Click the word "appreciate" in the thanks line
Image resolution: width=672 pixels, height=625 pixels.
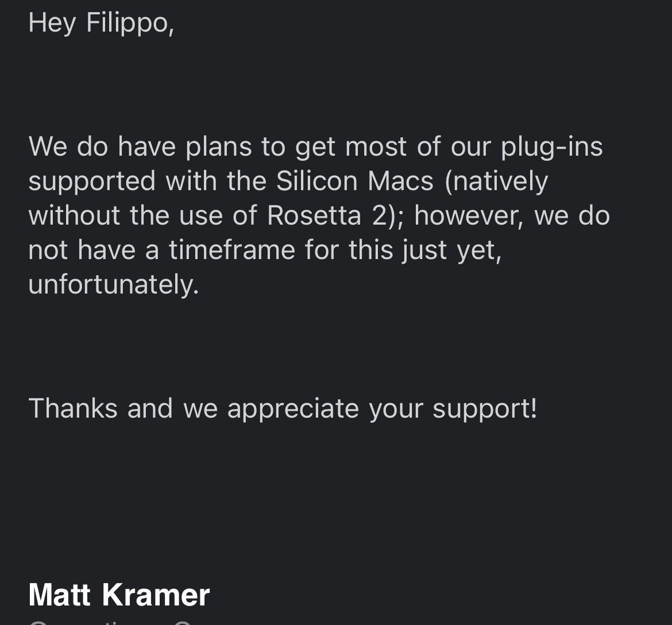coord(293,410)
